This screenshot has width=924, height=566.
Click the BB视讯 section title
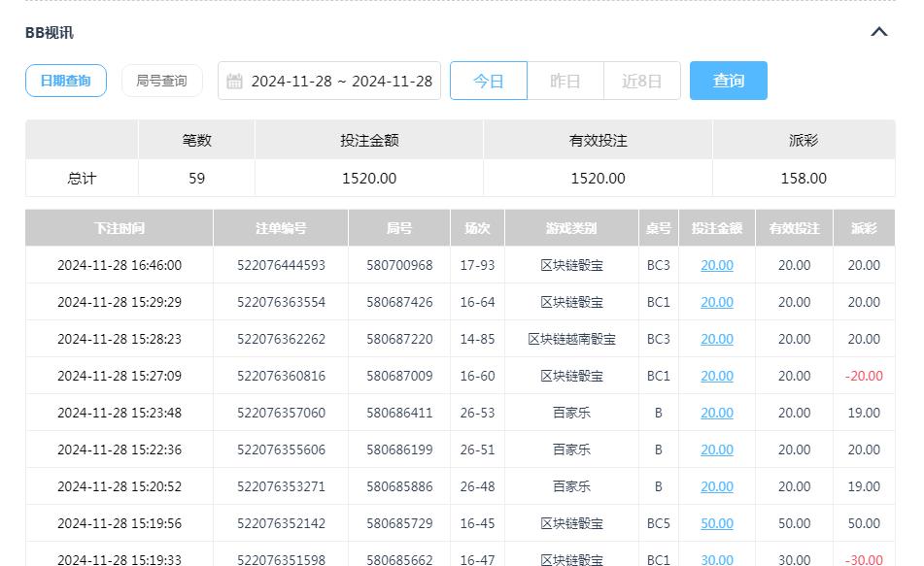(x=51, y=31)
